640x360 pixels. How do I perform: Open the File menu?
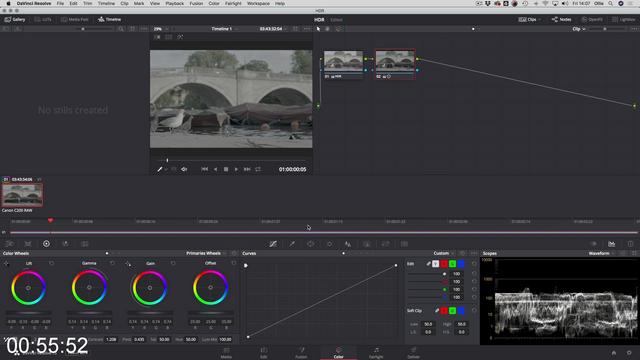click(x=60, y=3)
